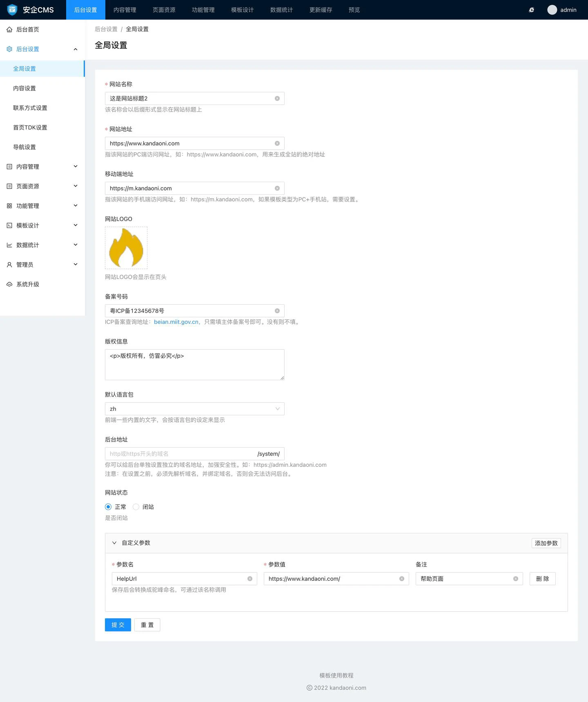Image resolution: width=588 pixels, height=702 pixels.
Task: Click the cloud icon for 系统升级
Action: 9,284
